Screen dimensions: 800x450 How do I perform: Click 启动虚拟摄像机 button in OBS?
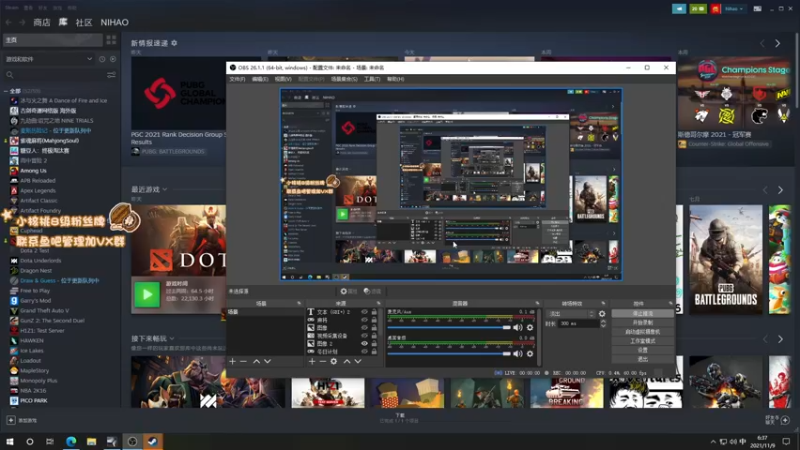pos(642,332)
